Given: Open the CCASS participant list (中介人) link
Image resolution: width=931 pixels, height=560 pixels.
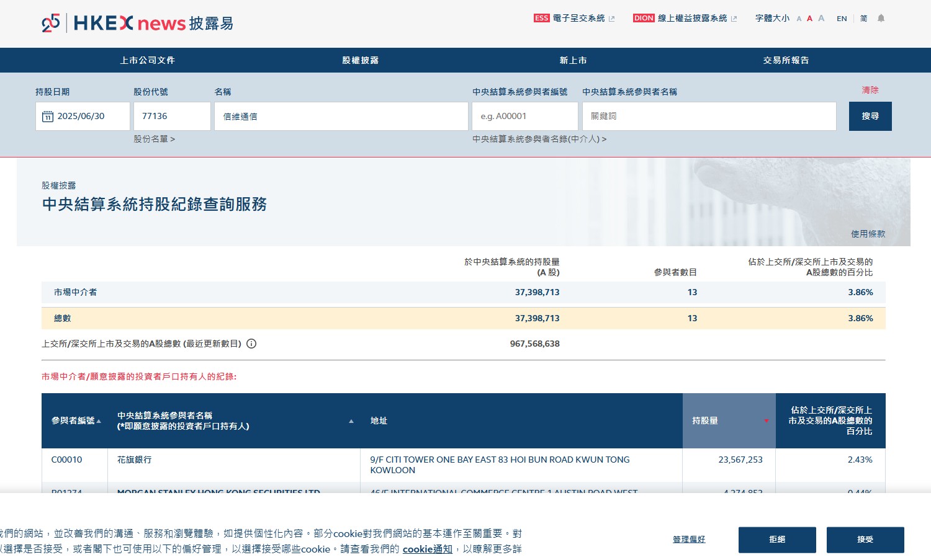Looking at the screenshot, I should pyautogui.click(x=539, y=139).
